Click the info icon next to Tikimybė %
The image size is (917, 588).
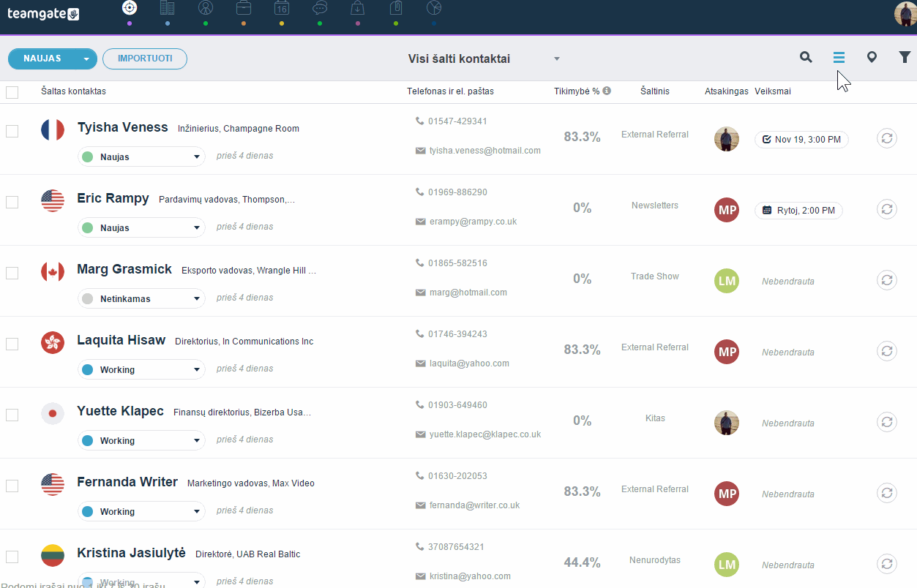coord(607,91)
